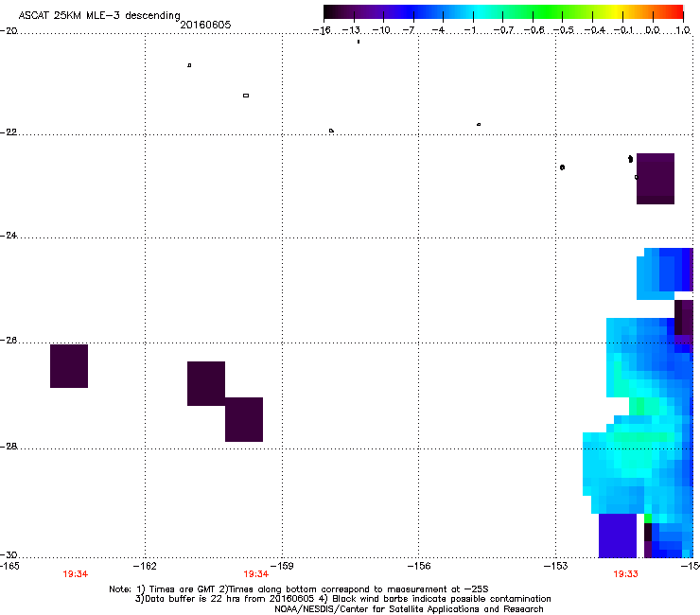Select the "-30" latitude axis label

click(x=9, y=555)
